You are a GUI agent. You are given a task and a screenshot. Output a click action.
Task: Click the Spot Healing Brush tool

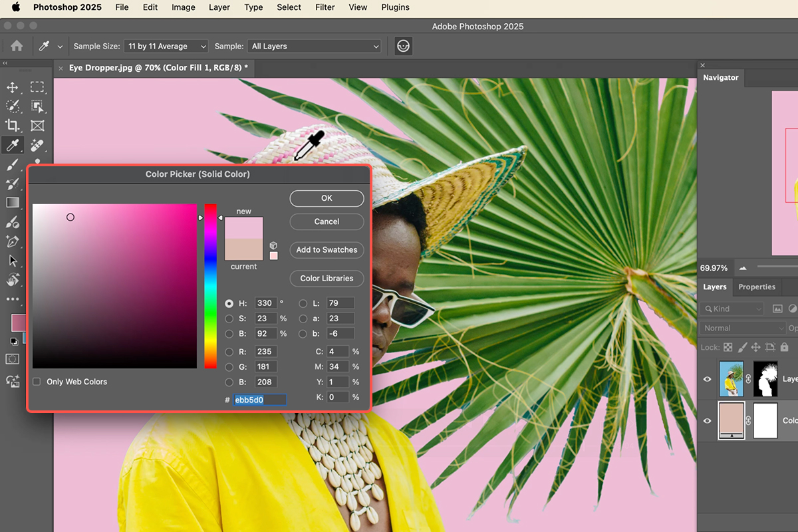coord(37,145)
